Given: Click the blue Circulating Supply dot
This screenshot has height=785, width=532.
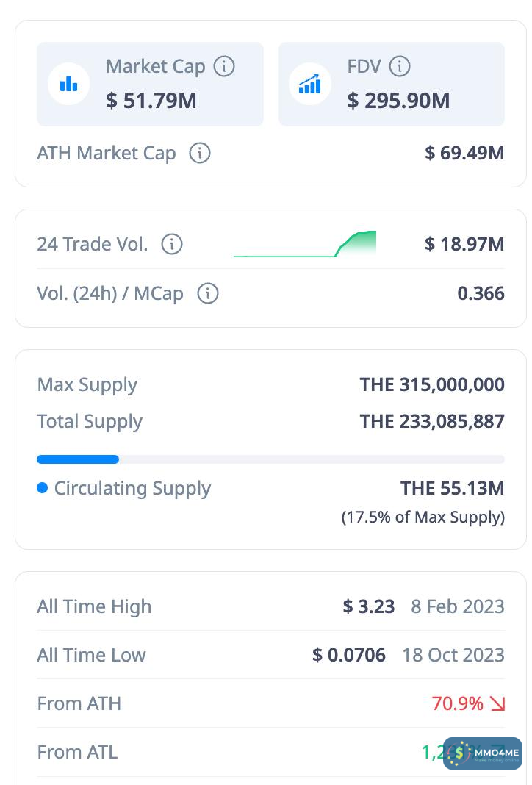Looking at the screenshot, I should (x=42, y=488).
